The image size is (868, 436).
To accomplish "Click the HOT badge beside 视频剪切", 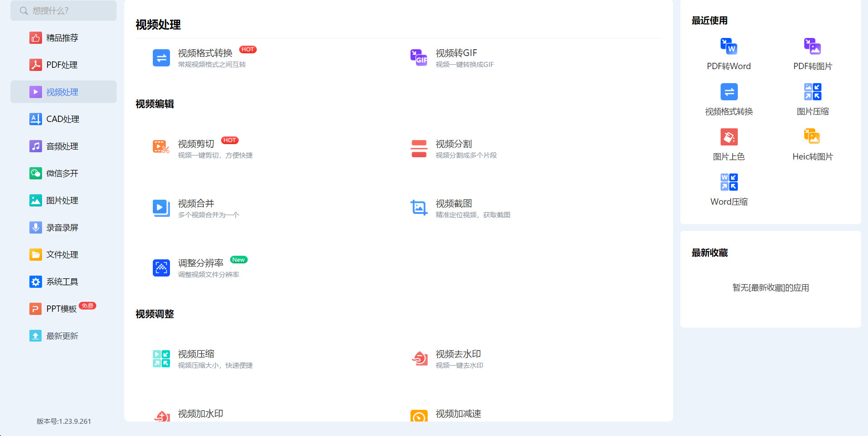I will click(230, 141).
